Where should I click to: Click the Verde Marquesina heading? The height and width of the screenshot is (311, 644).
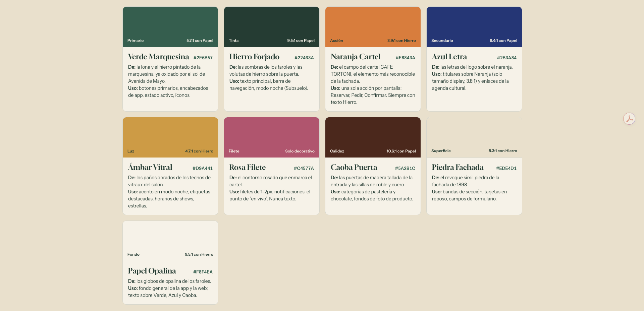click(159, 57)
